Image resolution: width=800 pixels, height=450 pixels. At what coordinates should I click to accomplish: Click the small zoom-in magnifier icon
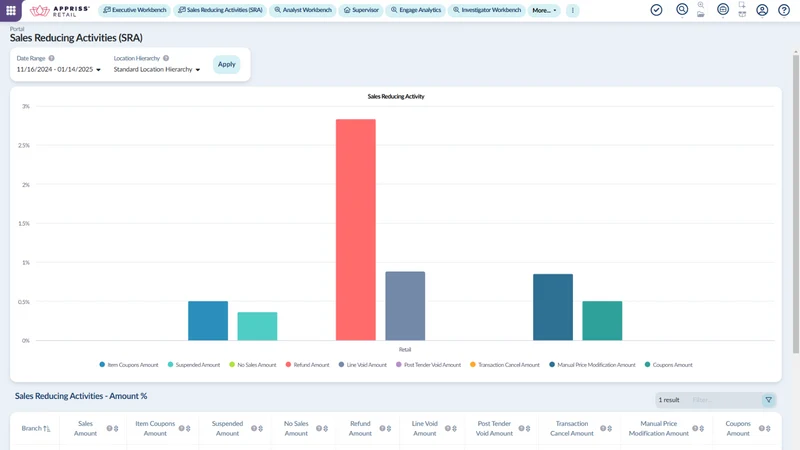[x=701, y=5]
